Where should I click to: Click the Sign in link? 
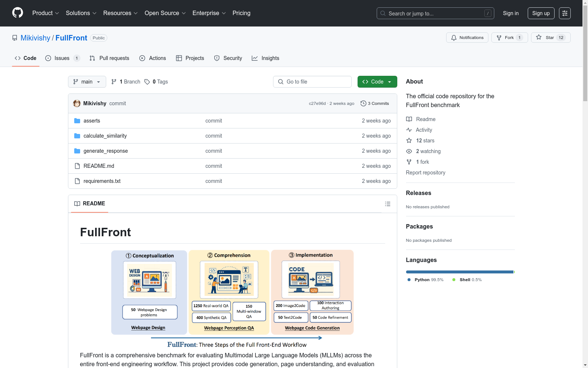point(511,13)
